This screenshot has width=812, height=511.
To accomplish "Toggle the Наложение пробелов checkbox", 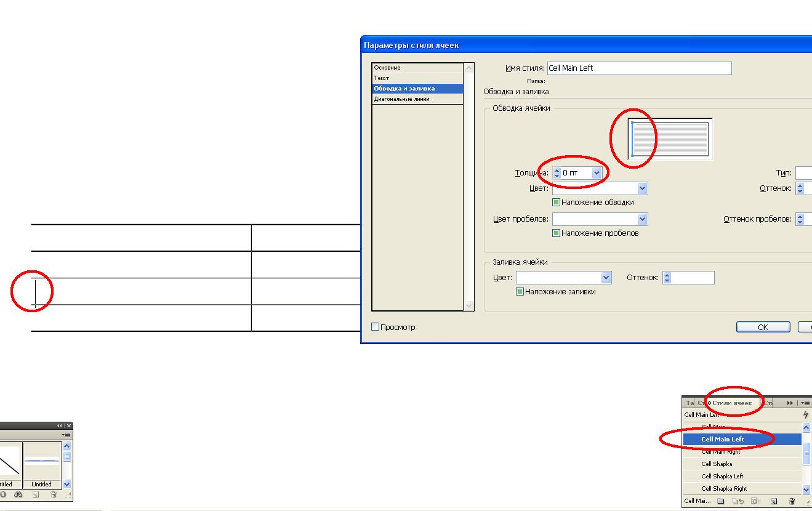I will (x=556, y=233).
